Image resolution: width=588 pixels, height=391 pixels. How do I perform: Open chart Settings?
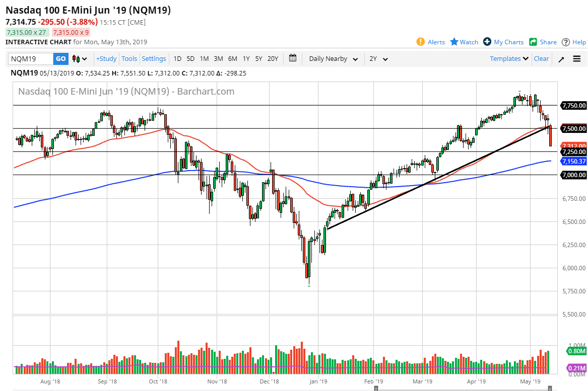(154, 59)
